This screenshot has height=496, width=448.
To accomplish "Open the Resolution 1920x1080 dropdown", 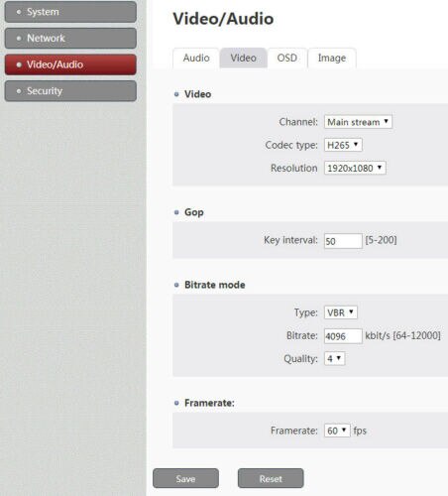I will click(355, 168).
